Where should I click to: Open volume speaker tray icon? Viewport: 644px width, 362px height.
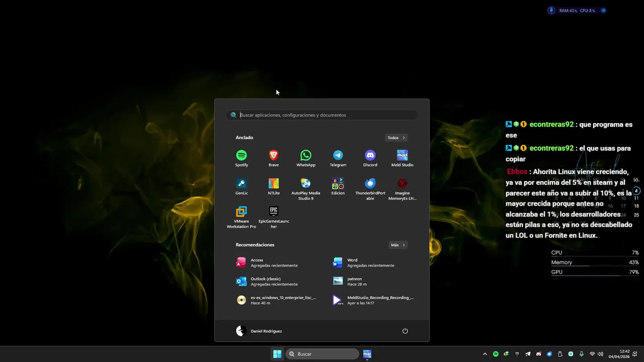click(x=600, y=354)
